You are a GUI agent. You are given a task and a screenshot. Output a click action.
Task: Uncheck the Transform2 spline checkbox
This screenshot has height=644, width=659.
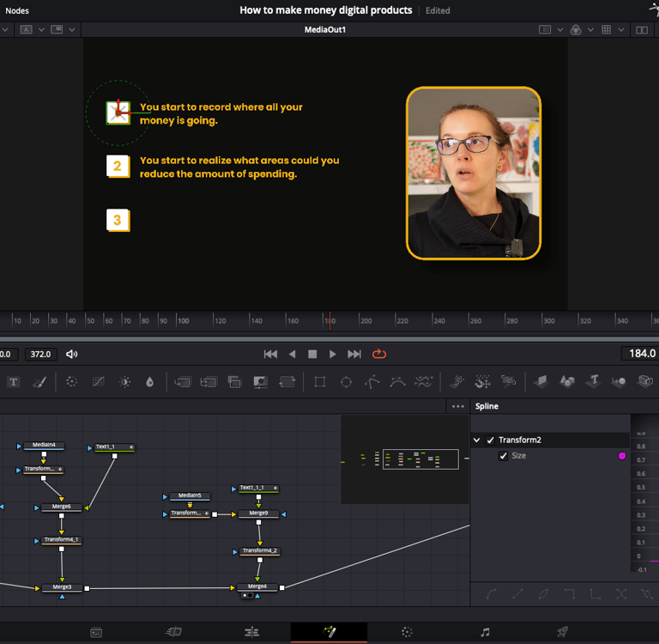(490, 440)
